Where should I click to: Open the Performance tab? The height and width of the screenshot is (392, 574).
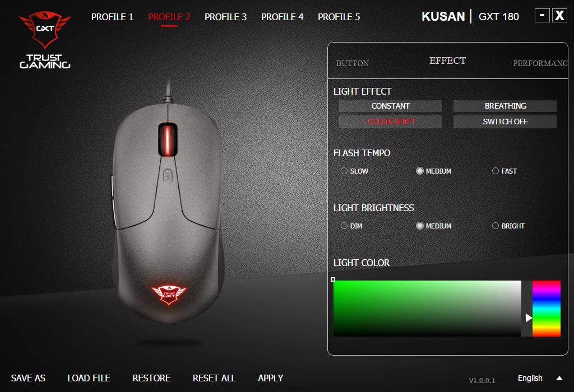(x=540, y=63)
